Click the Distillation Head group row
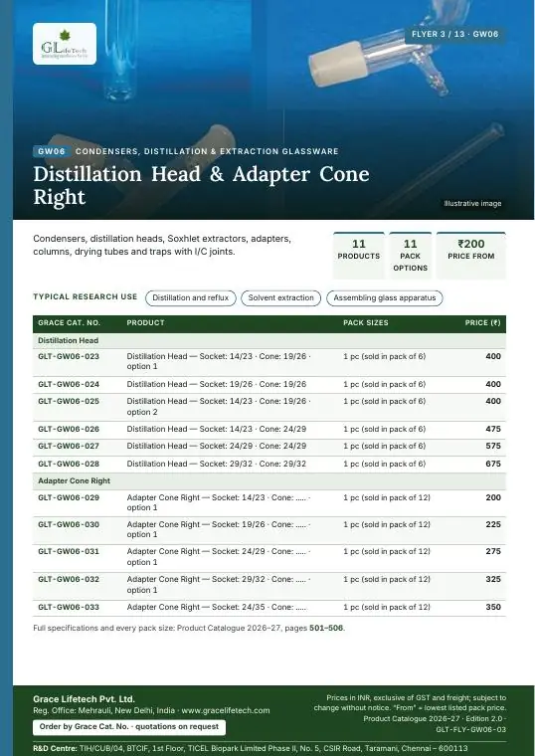The height and width of the screenshot is (756, 535). click(269, 340)
